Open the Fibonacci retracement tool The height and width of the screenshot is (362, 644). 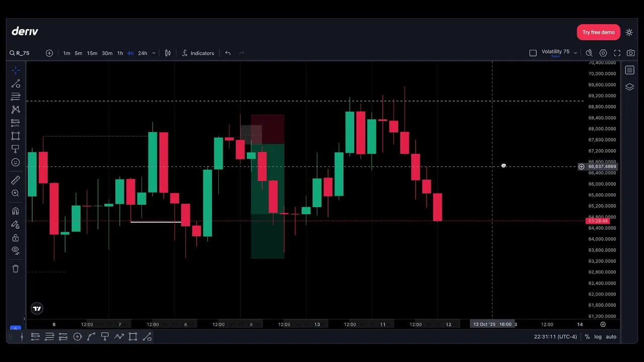(16, 96)
